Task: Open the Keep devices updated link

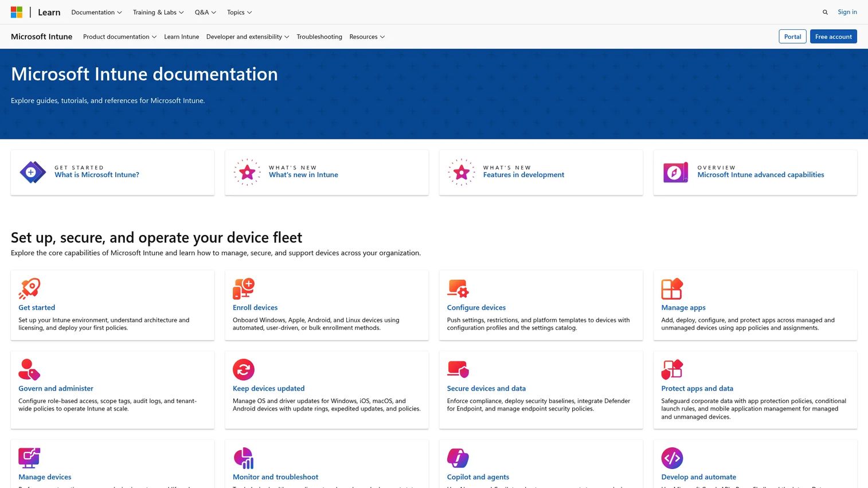Action: tap(269, 388)
